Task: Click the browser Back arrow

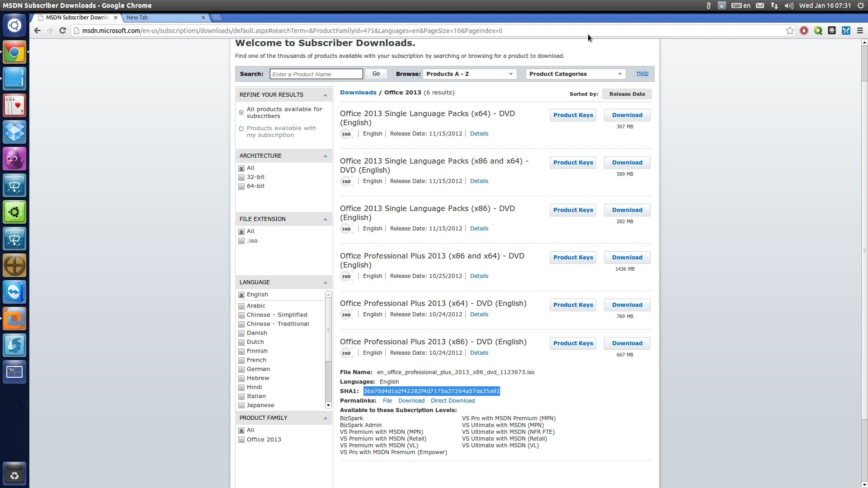Action: [38, 31]
